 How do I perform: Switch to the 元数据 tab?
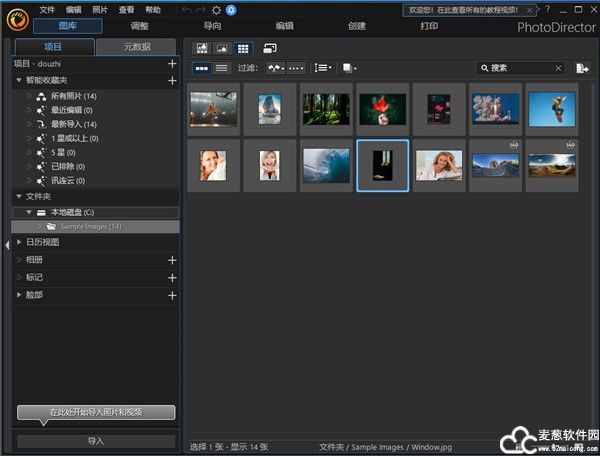[135, 47]
